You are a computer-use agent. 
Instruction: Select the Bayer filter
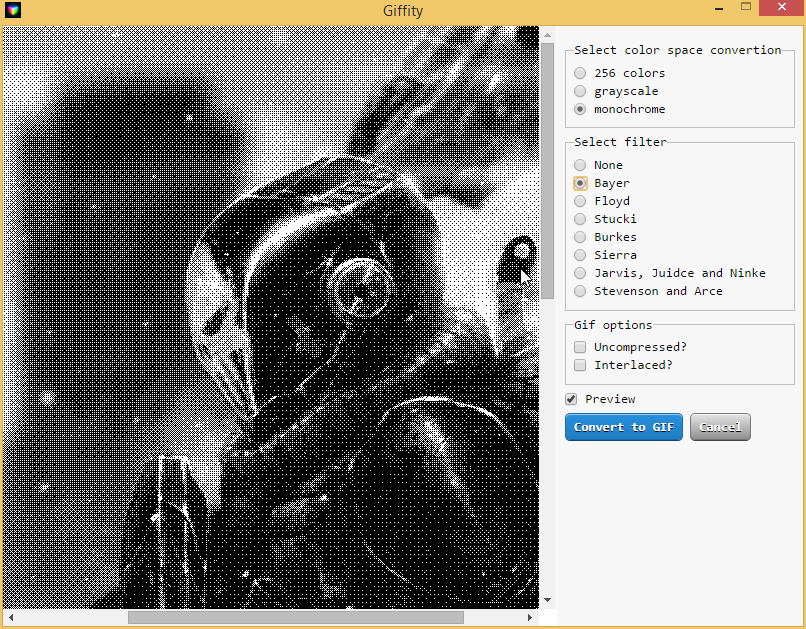580,183
